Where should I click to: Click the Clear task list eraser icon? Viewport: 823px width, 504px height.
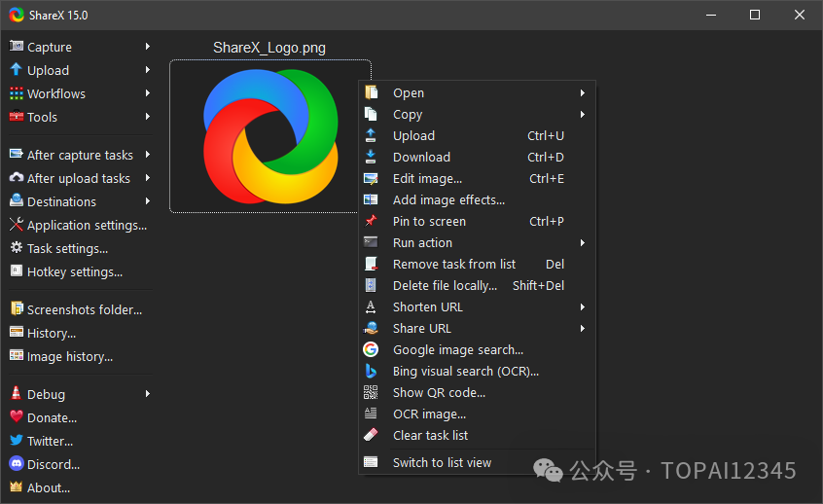coord(371,436)
